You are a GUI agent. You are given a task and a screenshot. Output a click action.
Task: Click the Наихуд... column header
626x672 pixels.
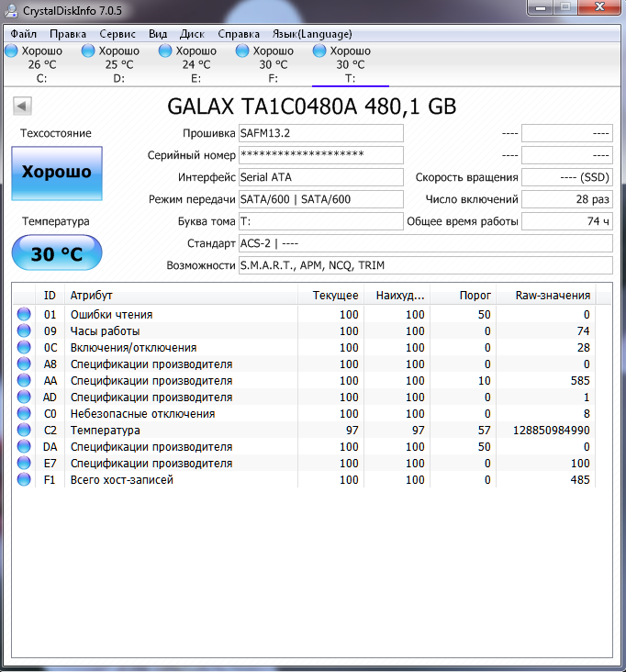point(397,296)
